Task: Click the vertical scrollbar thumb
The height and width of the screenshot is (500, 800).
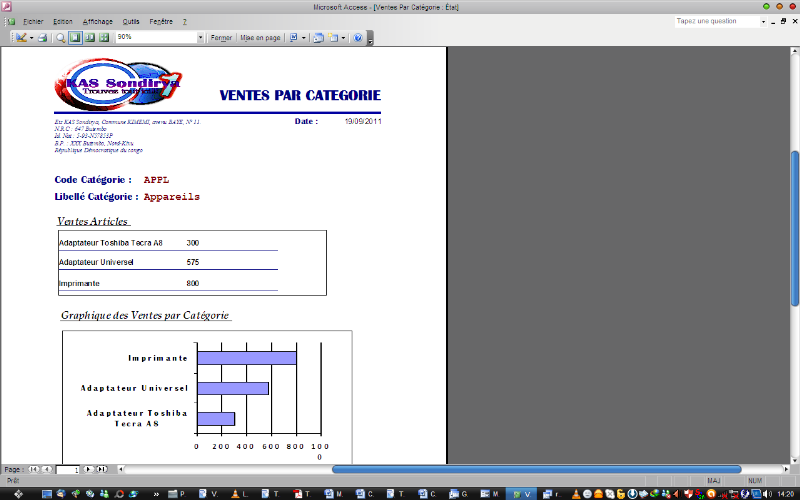Action: click(795, 229)
